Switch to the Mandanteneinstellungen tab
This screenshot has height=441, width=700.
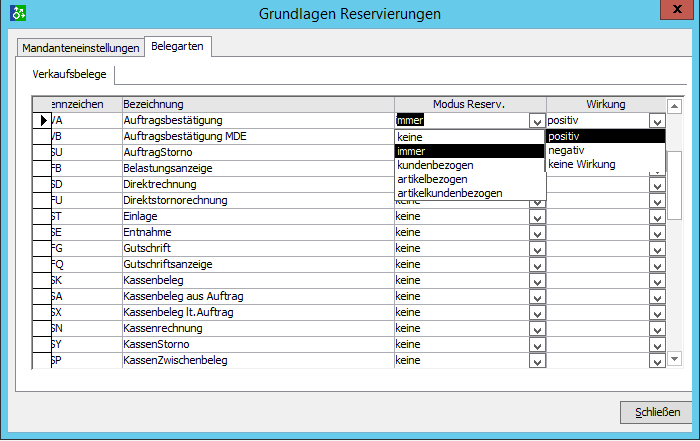tap(81, 48)
